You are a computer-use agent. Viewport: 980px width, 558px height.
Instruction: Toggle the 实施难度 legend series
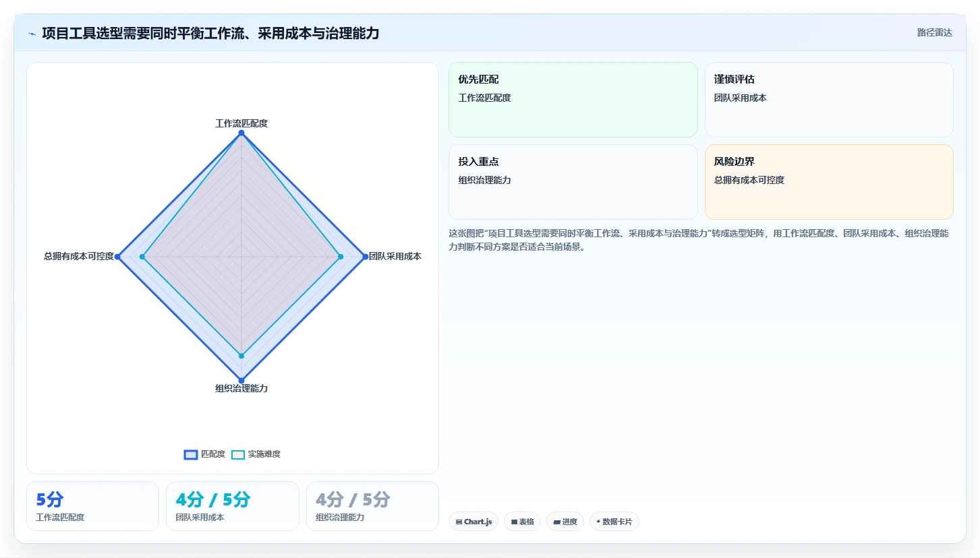[x=256, y=454]
